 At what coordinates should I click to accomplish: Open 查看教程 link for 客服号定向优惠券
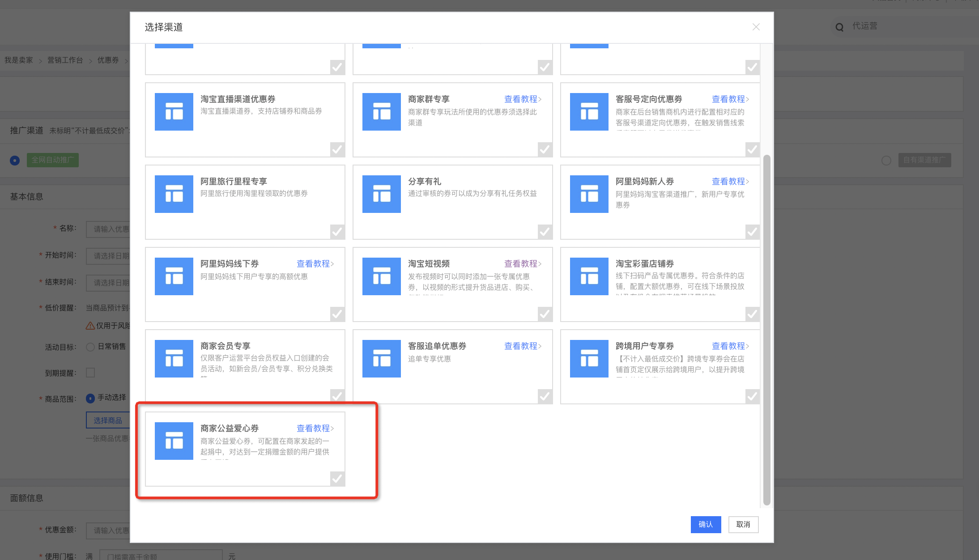pyautogui.click(x=730, y=99)
